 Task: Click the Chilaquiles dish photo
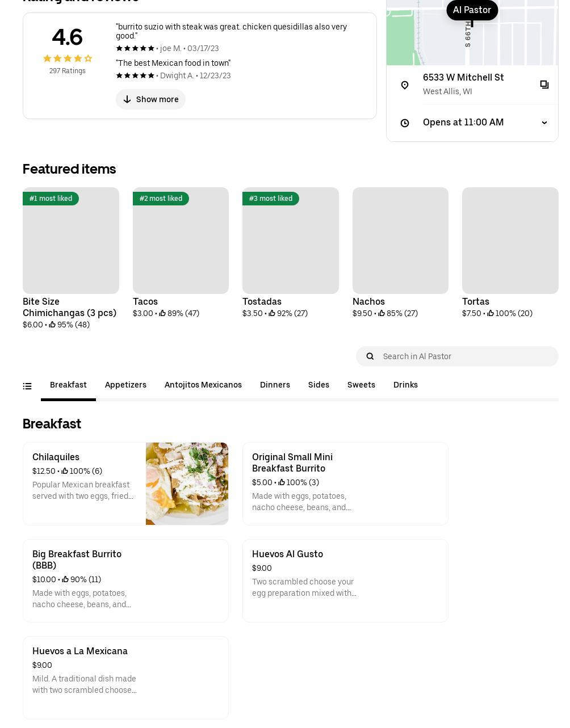click(187, 483)
